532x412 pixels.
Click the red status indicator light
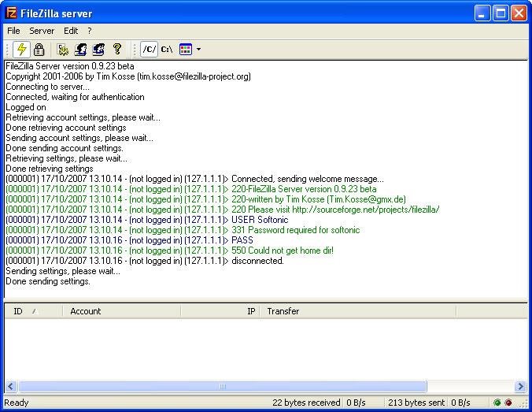tap(508, 403)
